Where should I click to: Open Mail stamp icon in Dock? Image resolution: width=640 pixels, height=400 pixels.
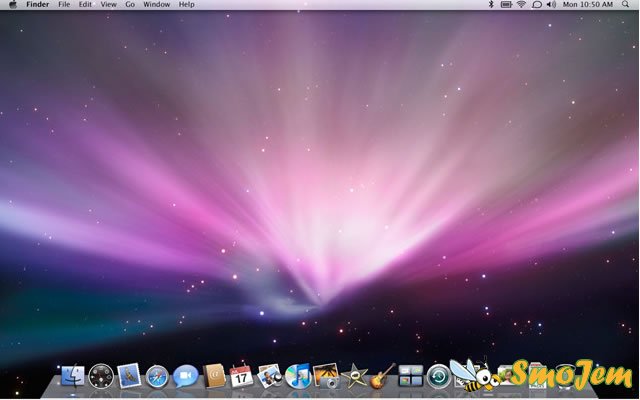[x=129, y=376]
